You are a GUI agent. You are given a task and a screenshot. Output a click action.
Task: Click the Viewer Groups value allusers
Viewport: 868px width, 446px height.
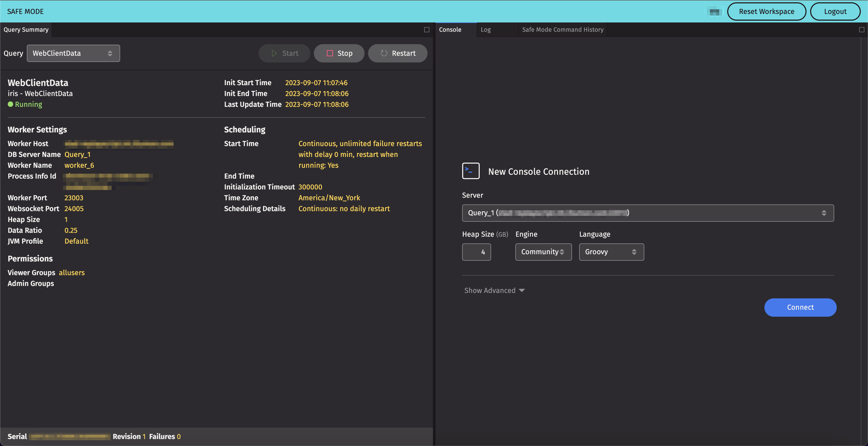72,273
